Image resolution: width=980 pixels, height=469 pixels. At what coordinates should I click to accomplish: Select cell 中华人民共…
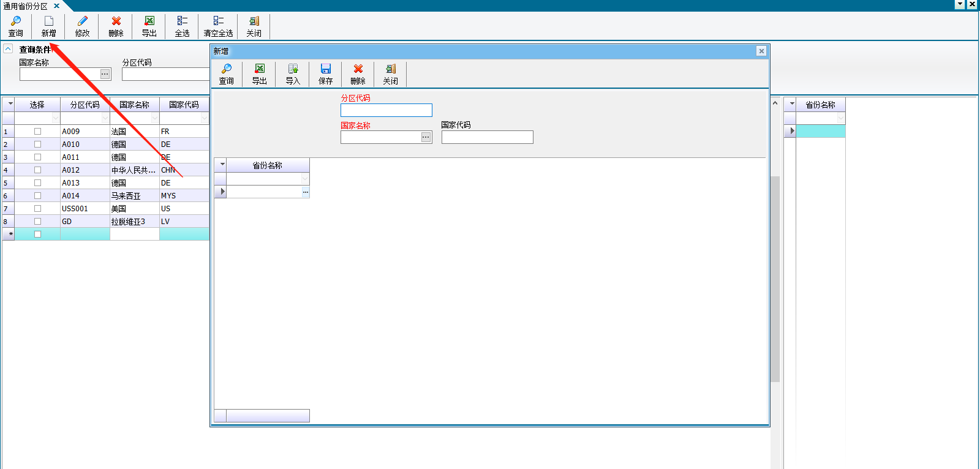tap(135, 170)
